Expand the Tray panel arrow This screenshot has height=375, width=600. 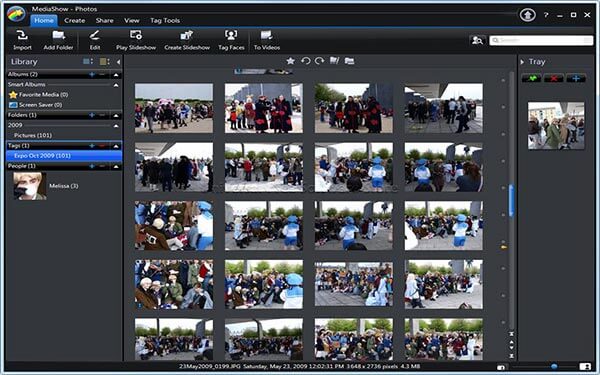click(x=522, y=62)
